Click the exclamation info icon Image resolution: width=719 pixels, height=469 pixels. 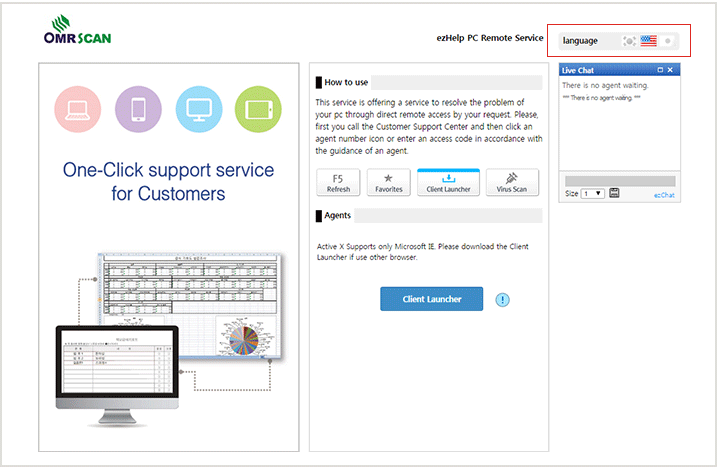(x=503, y=299)
